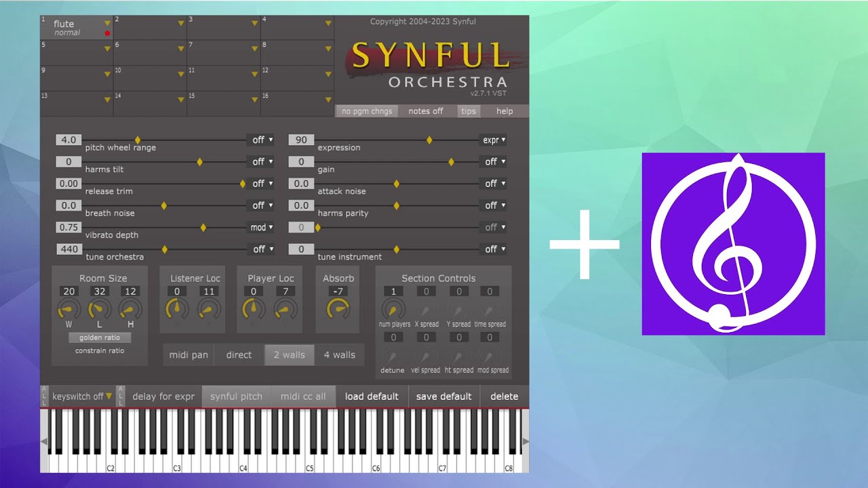Click the num players knob

pos(393,310)
